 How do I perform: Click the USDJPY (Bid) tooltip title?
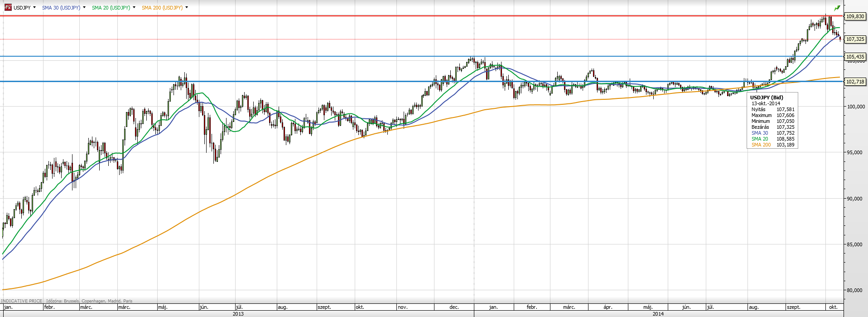[767, 98]
